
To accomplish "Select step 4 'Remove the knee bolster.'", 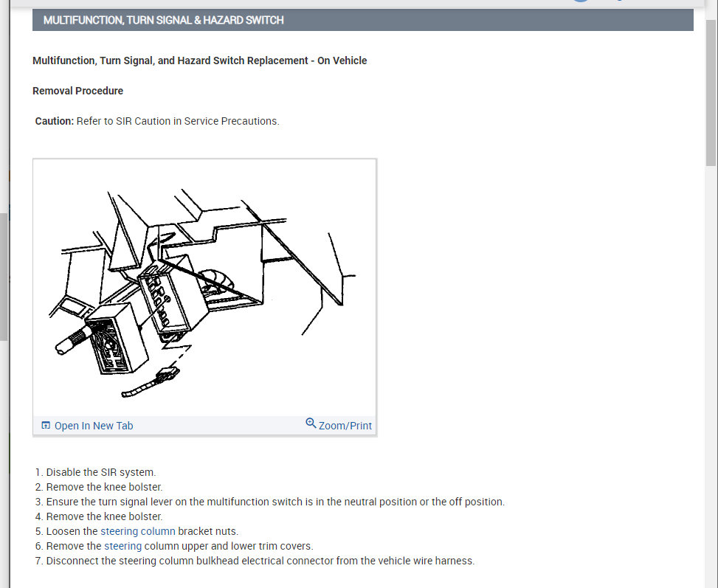I will click(99, 516).
